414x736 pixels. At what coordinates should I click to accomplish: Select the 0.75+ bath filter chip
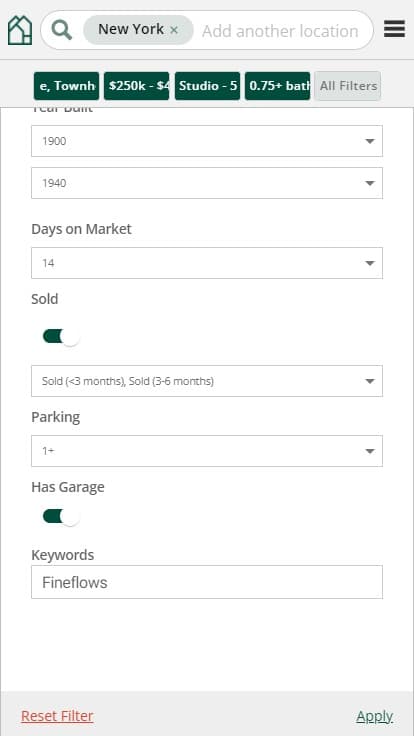pyautogui.click(x=277, y=86)
